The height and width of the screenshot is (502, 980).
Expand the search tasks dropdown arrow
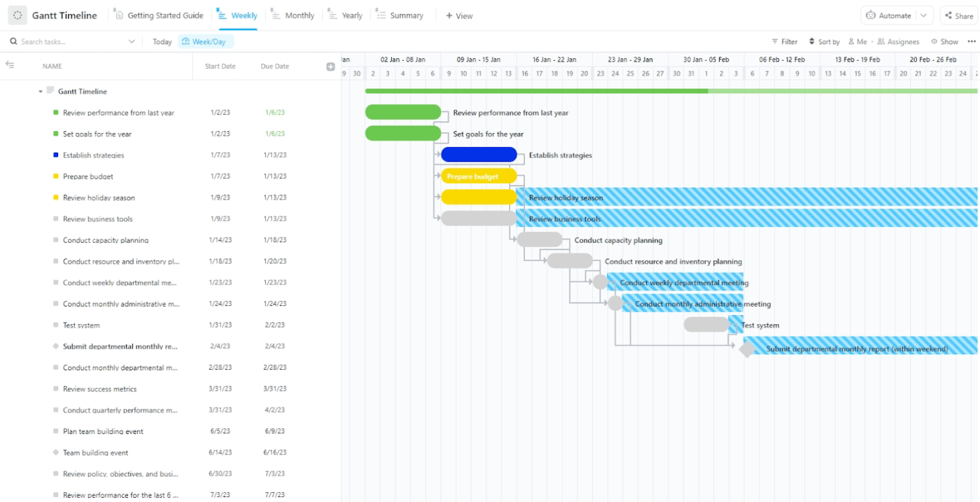coord(132,41)
